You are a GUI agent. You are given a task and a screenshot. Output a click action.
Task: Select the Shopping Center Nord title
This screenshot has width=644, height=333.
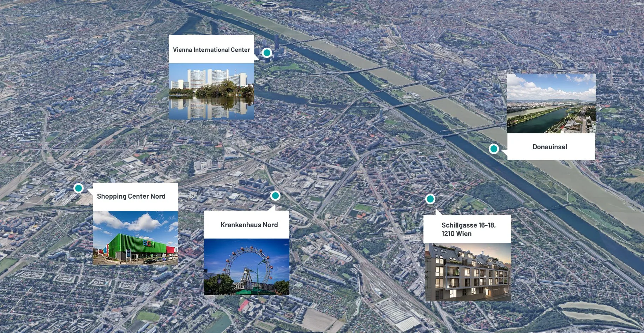131,196
